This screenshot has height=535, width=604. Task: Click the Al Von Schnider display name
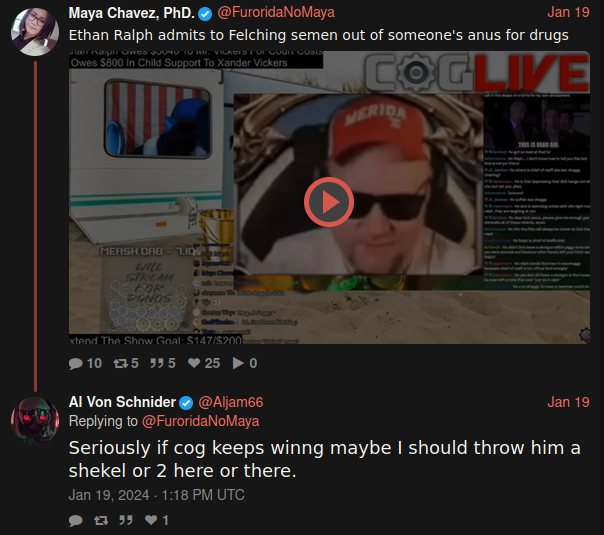pos(122,402)
